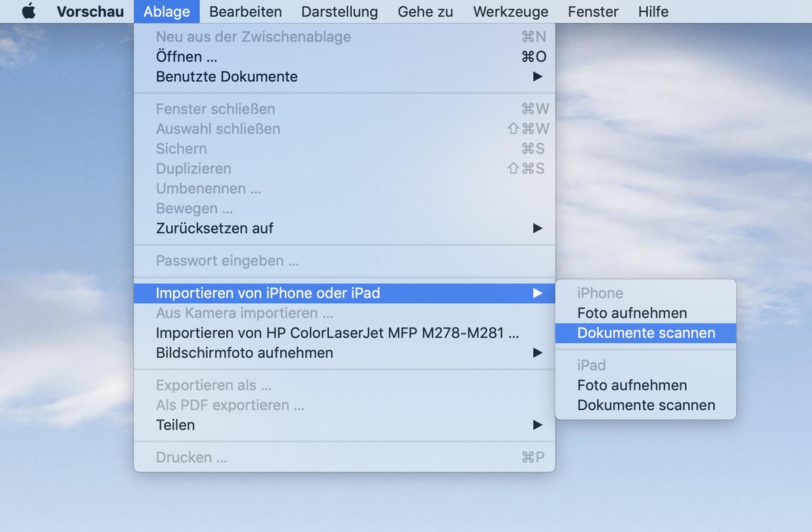Open the Vorschau application menu
Screen dimensions: 812x532
[x=90, y=12]
